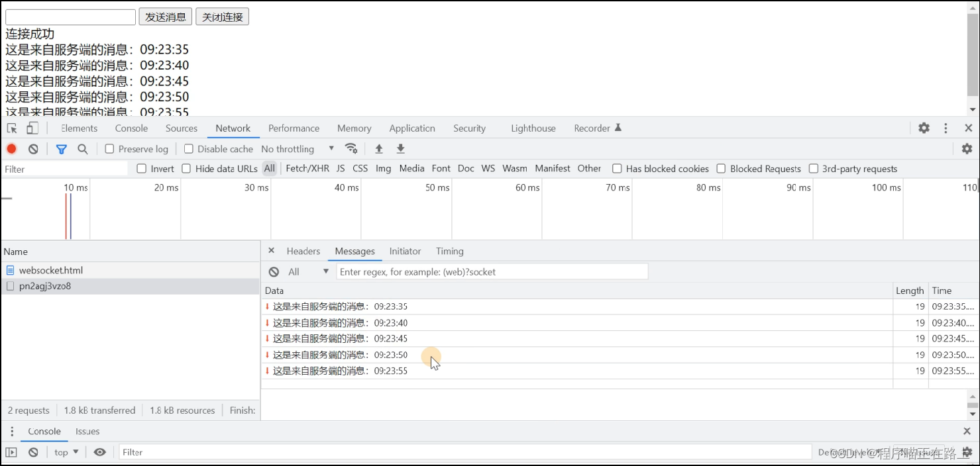This screenshot has width=980, height=466.
Task: Enable Disable cache checkbox
Action: (x=189, y=149)
